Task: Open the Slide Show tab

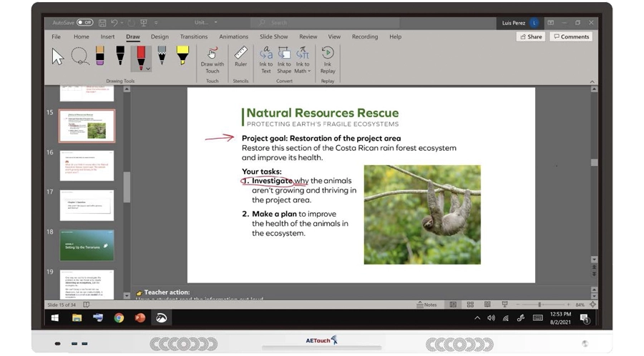Action: pyautogui.click(x=273, y=36)
